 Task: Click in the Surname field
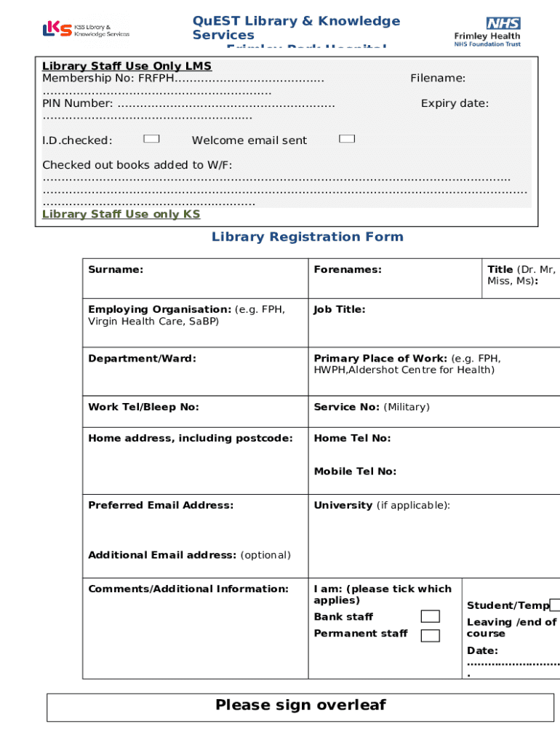(x=195, y=284)
